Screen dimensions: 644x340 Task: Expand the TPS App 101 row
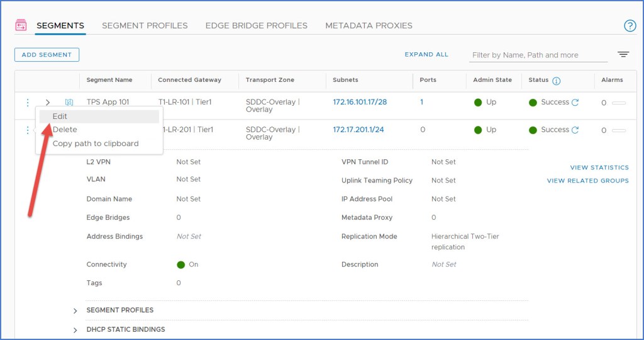[48, 102]
